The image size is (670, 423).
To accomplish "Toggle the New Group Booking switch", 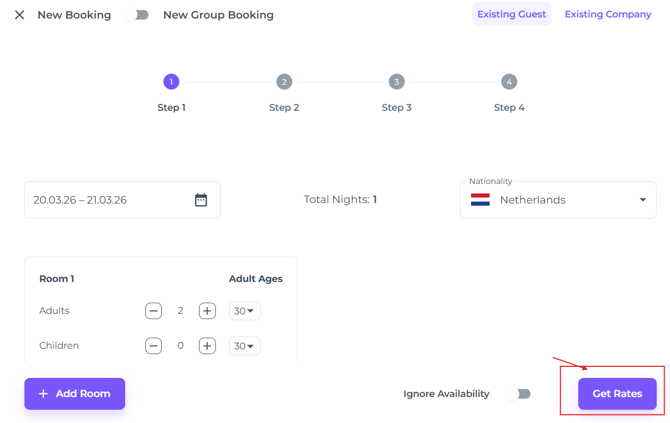I will tap(141, 15).
